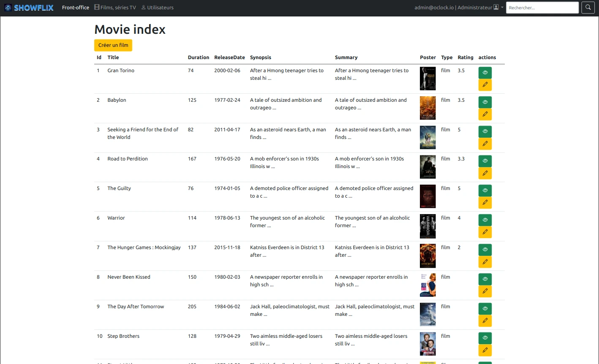
Task: Click the release date 2000-02-06
Action: pos(227,71)
